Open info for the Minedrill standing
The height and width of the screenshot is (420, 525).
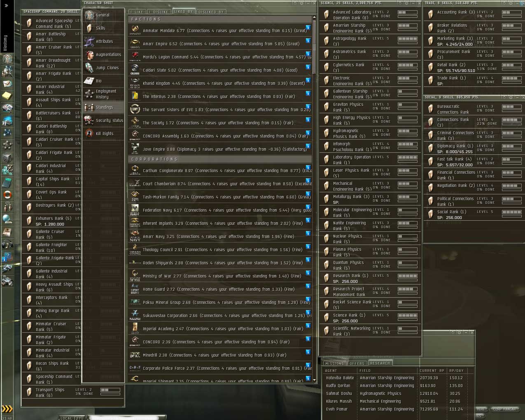(308, 352)
